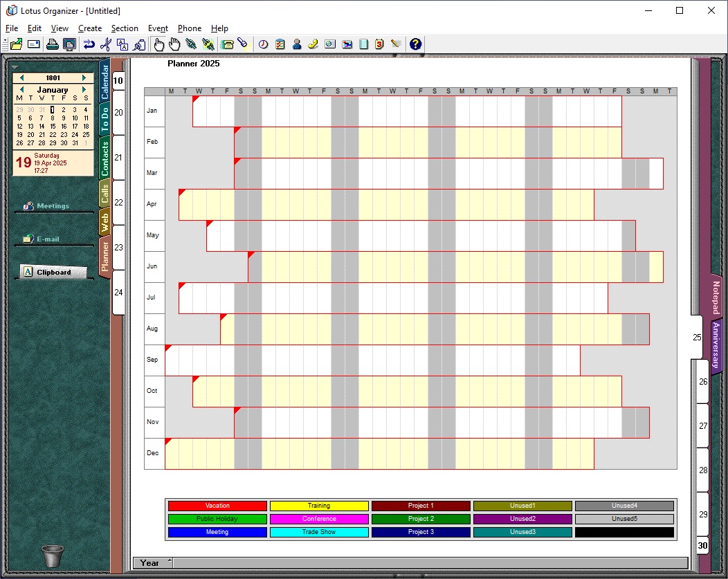This screenshot has height=579, width=728.
Task: Expand the Year view selector arrow
Action: [x=170, y=560]
